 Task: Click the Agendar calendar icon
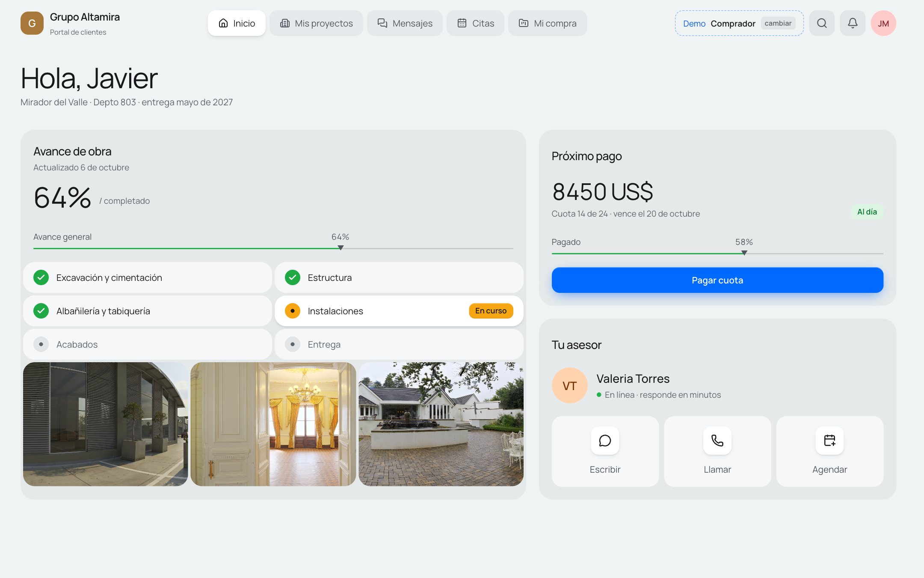pos(830,441)
